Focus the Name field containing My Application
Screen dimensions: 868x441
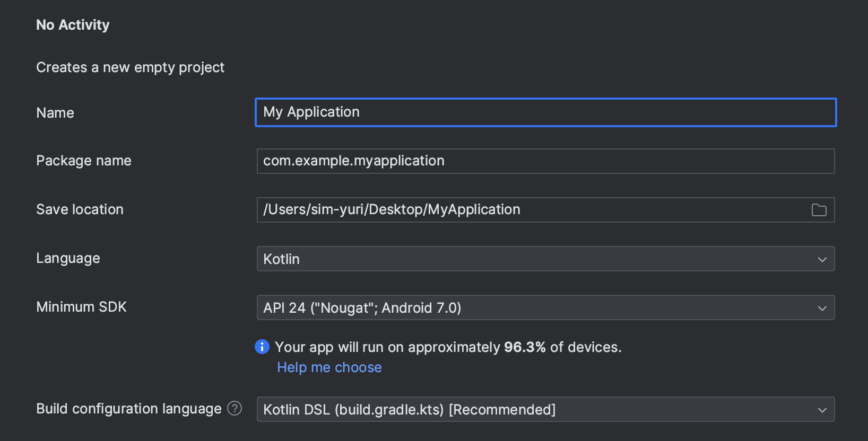(545, 112)
